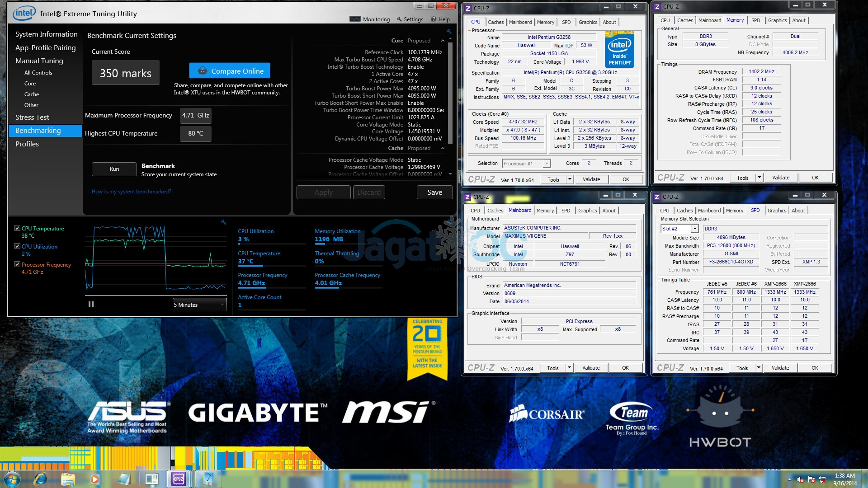This screenshot has width=868, height=488.
Task: Open Windows Start menu orb
Action: [12, 479]
